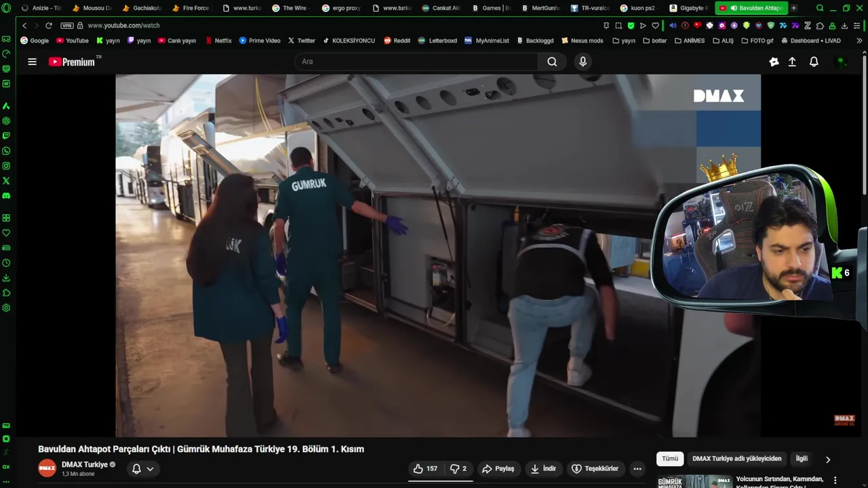Open the yayın bookmarks folder

[624, 41]
